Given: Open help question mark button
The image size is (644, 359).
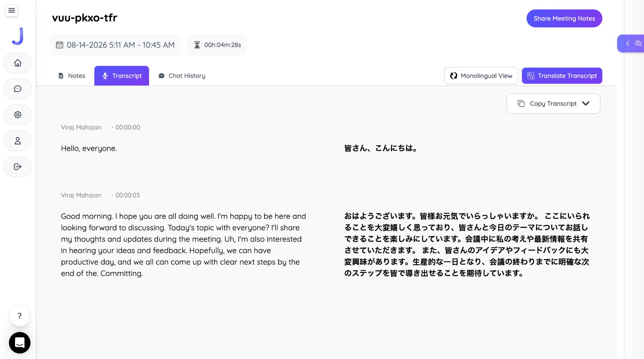Looking at the screenshot, I should (x=19, y=316).
